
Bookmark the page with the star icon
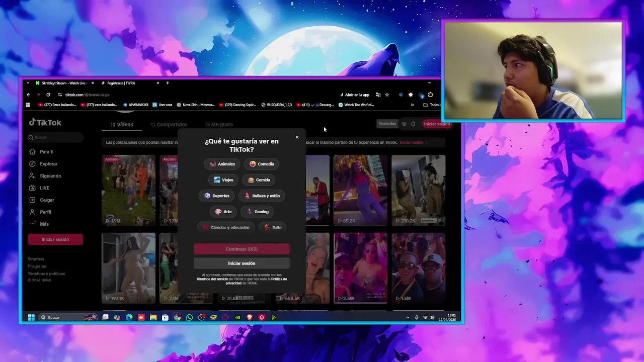[387, 95]
